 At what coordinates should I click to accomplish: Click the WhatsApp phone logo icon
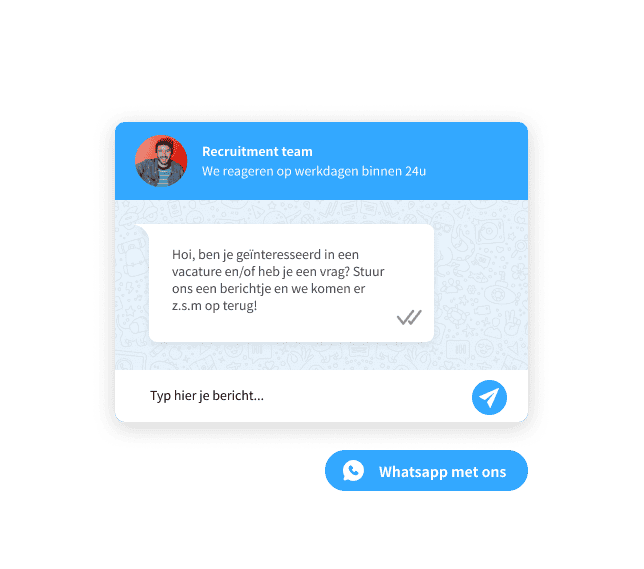(353, 471)
